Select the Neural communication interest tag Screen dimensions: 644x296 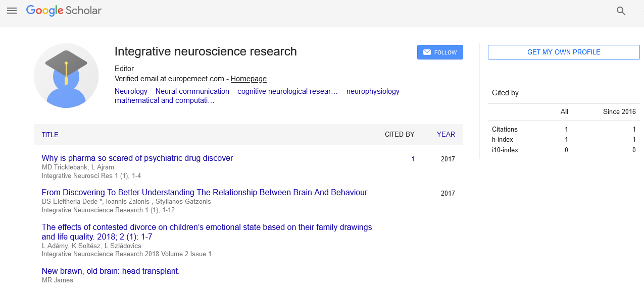tap(192, 91)
